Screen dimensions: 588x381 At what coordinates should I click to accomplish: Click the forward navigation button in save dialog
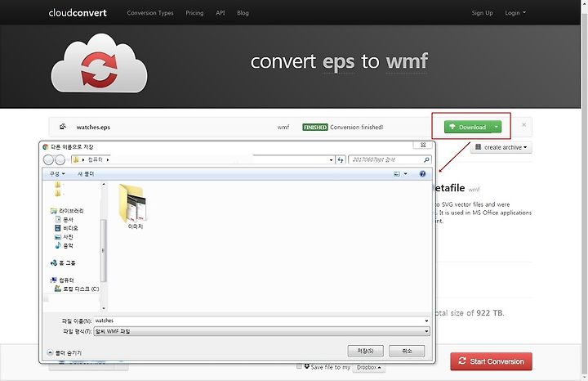pyautogui.click(x=60, y=159)
